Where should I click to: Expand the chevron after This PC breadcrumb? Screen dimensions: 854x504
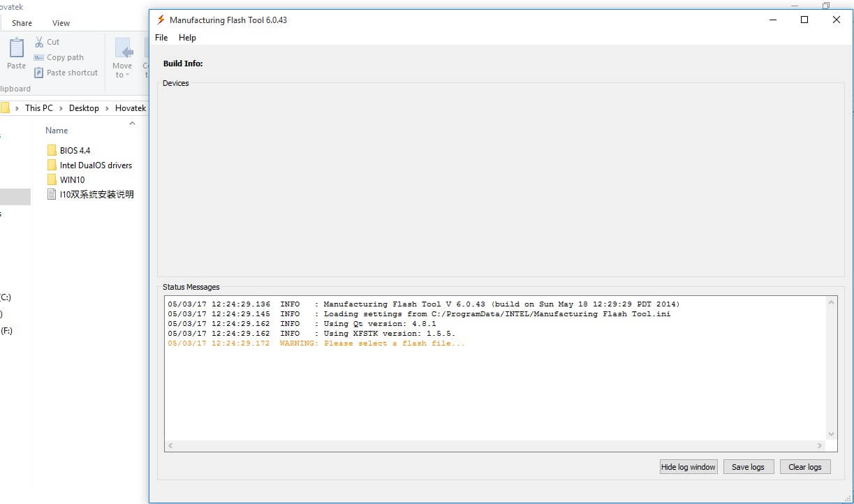point(61,108)
